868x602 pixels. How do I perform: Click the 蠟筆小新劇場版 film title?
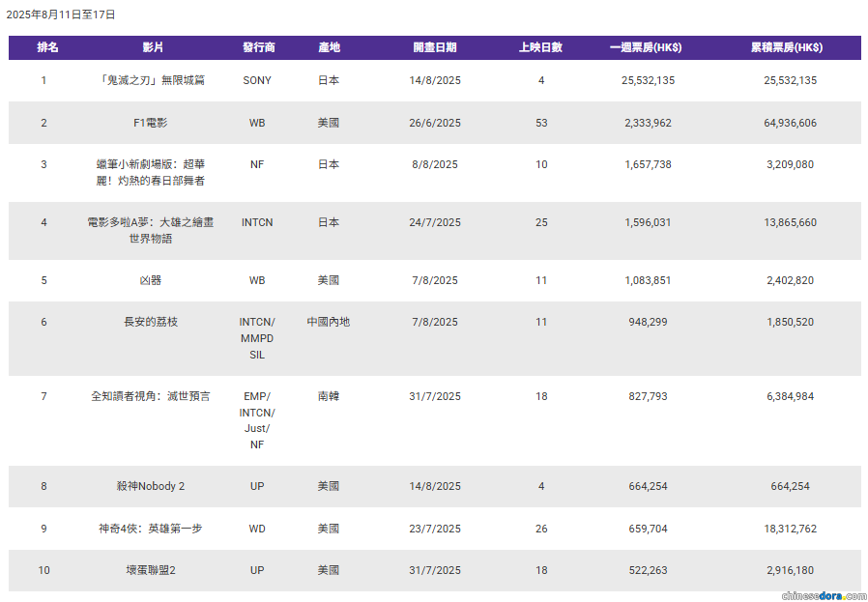point(151,173)
